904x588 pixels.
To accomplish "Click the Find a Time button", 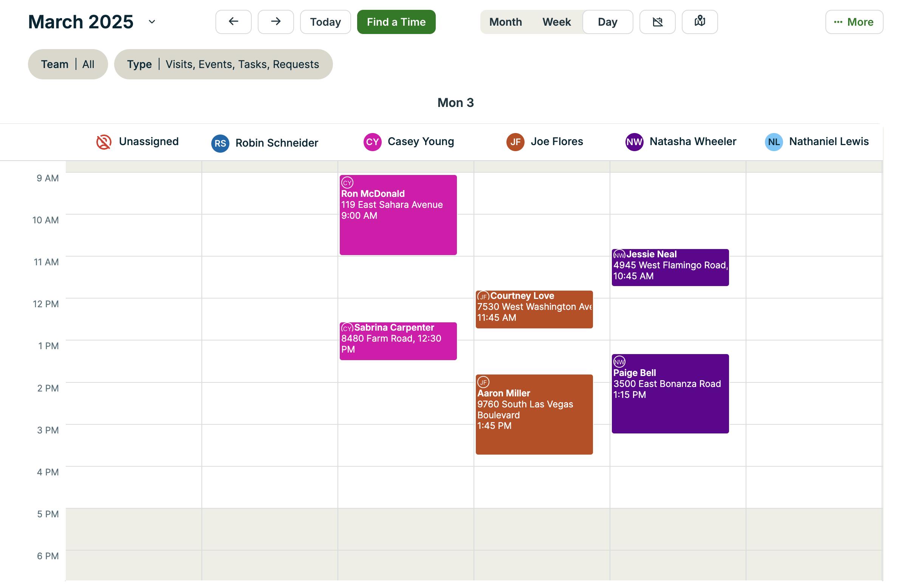I will click(396, 22).
